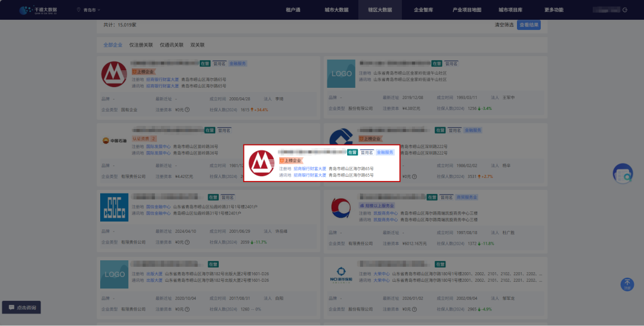Click the LOGO placeholder in 出版大厦 card

(x=114, y=274)
